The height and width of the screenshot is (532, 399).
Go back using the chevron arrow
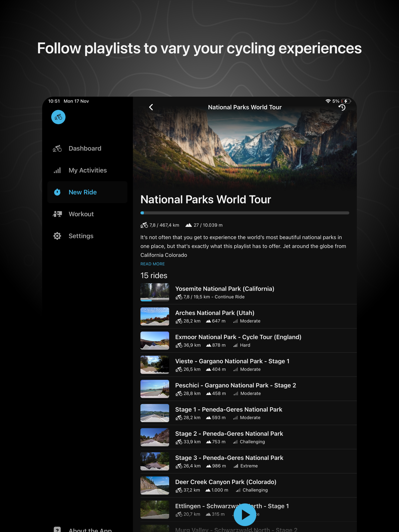151,107
